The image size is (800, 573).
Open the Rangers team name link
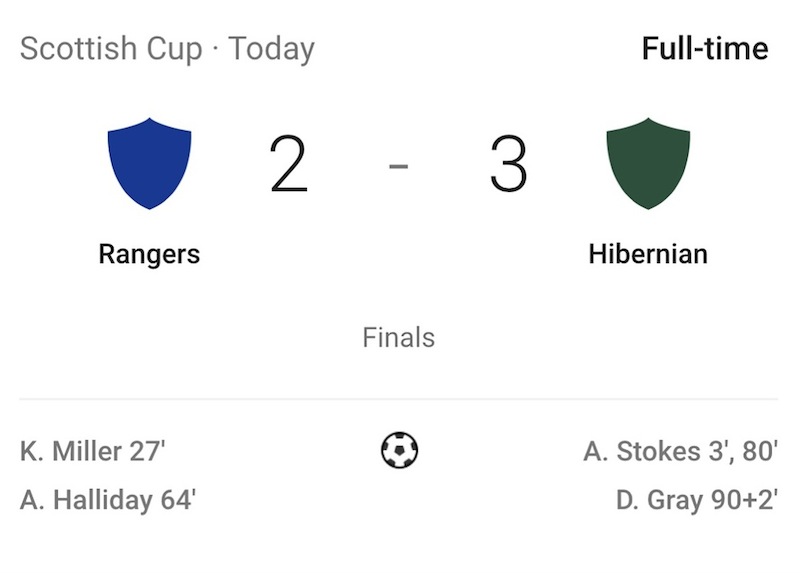149,254
